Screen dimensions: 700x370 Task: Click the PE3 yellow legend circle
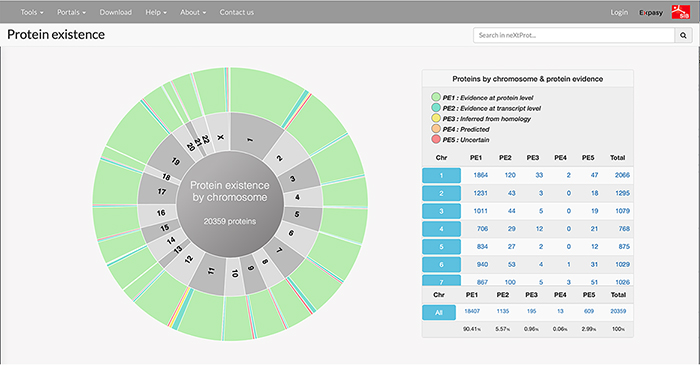pos(436,118)
